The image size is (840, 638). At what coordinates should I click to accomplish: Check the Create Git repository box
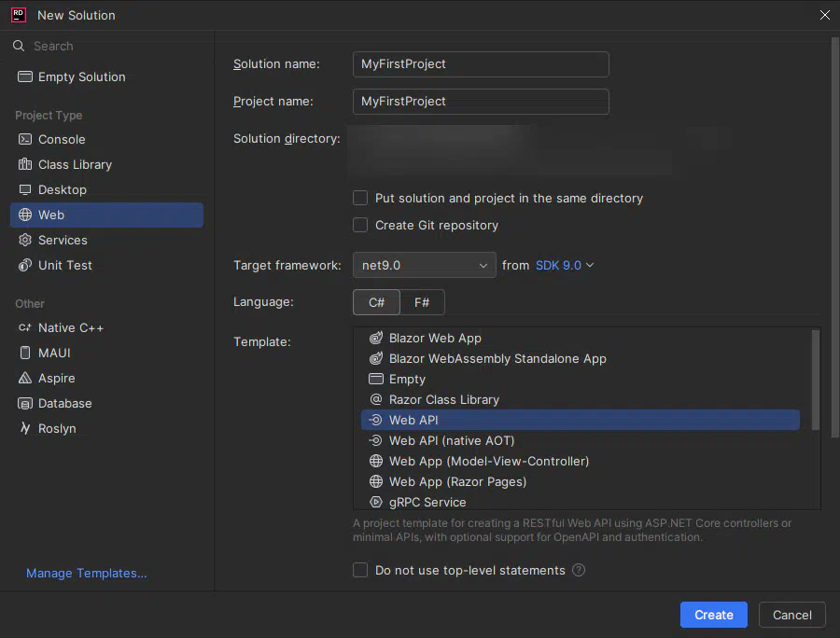tap(360, 225)
